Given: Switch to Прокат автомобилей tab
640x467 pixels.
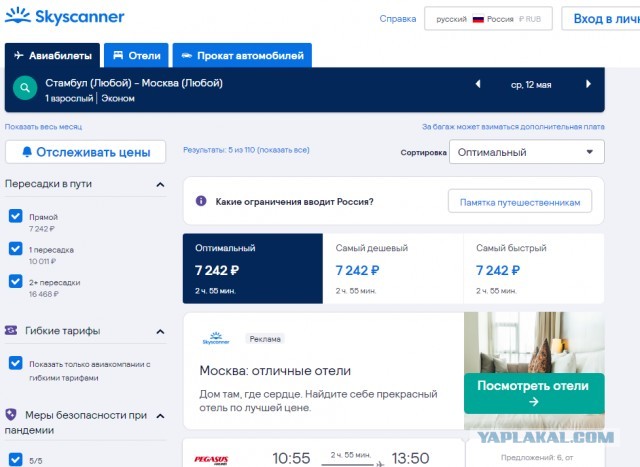Looking at the screenshot, I should [x=242, y=55].
